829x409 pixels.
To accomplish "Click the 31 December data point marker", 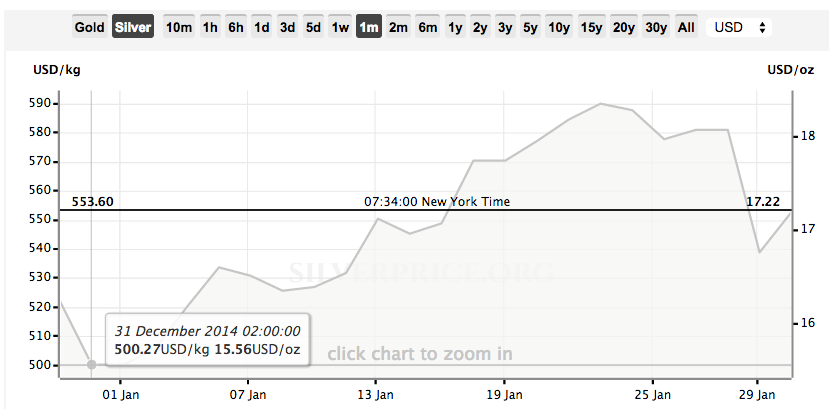I will [91, 365].
